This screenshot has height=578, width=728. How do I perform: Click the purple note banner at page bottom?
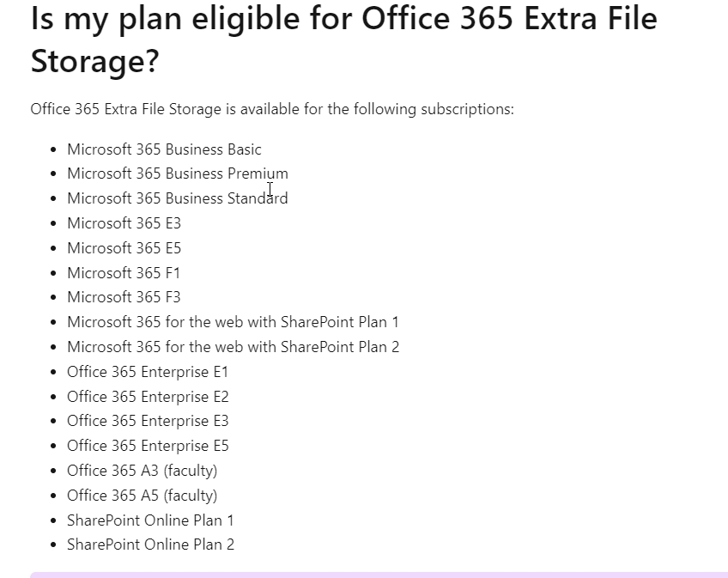point(379,575)
